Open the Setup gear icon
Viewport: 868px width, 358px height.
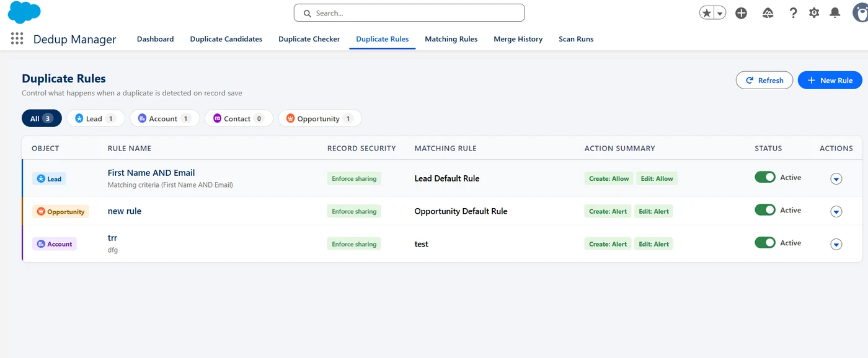click(814, 13)
